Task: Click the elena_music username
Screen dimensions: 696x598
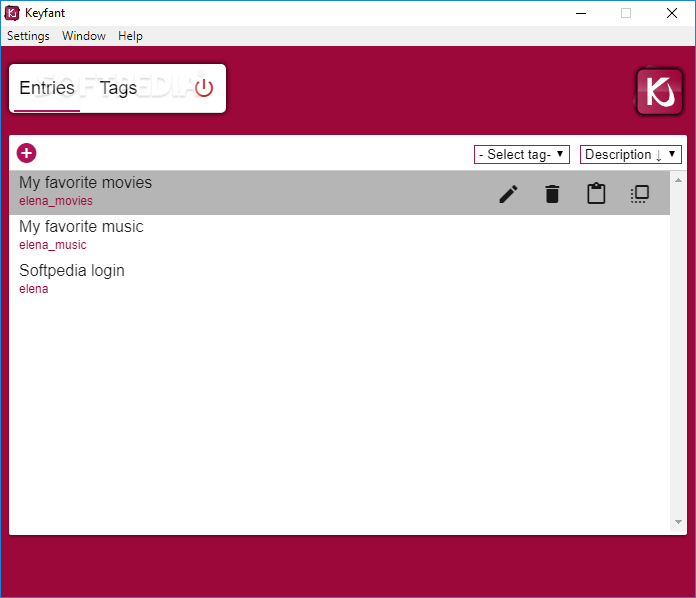Action: [53, 245]
